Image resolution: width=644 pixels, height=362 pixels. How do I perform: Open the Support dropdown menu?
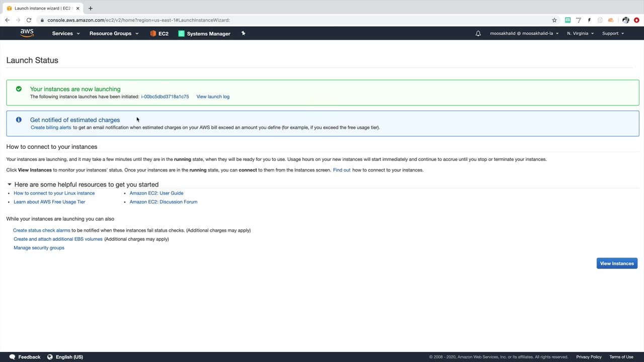pos(613,34)
